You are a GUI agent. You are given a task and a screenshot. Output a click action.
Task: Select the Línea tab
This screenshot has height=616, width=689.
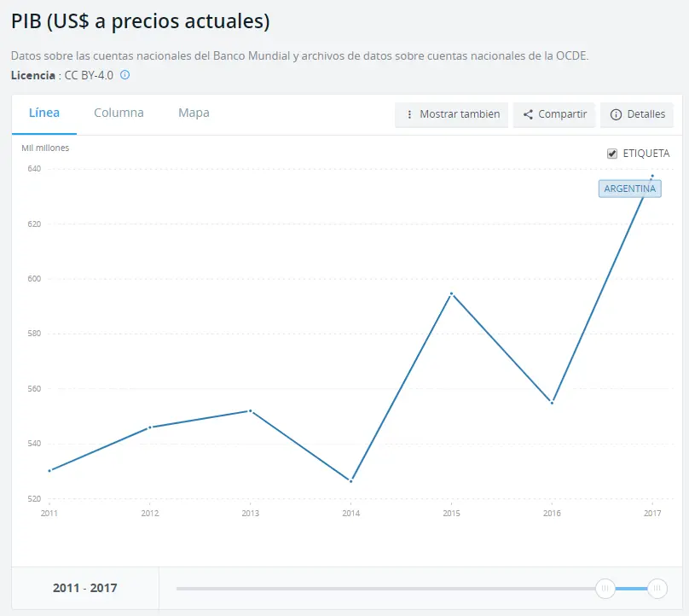pyautogui.click(x=44, y=113)
